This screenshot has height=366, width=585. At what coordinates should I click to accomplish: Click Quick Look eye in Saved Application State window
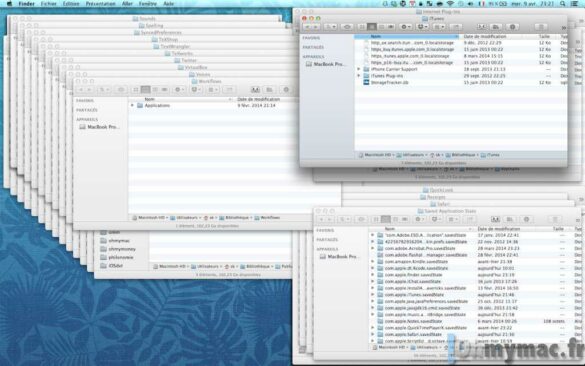pyautogui.click(x=361, y=219)
